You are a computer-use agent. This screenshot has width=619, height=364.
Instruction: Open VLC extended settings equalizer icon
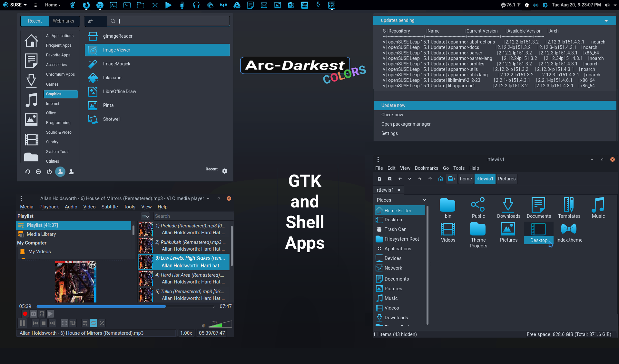[73, 323]
